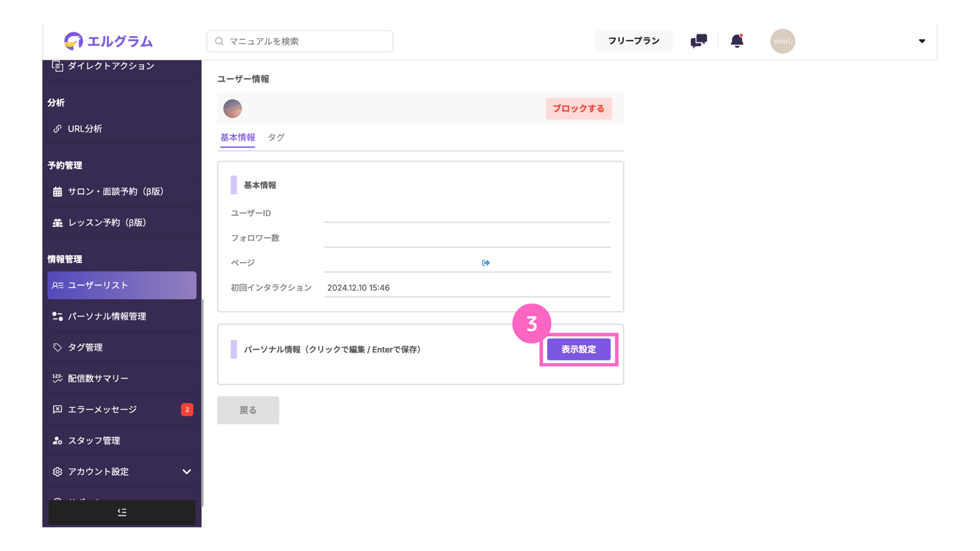
Task: Open エラーメッセージ menu item
Action: [122, 410]
